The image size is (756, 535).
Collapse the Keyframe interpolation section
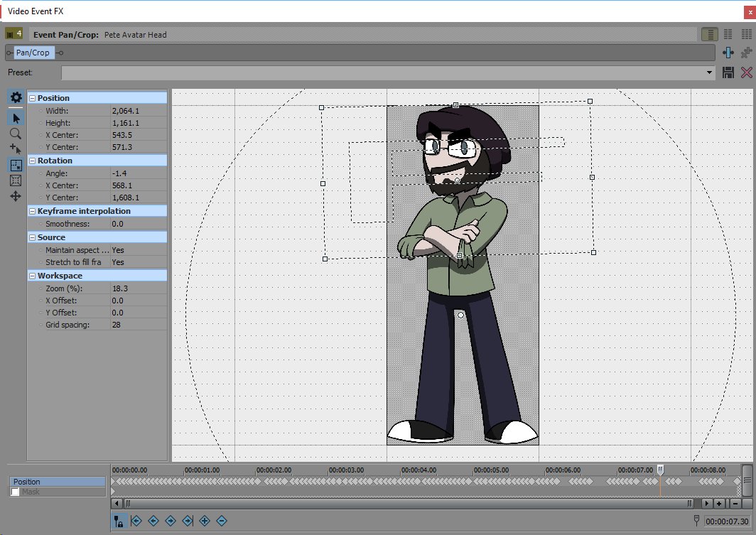pos(32,211)
